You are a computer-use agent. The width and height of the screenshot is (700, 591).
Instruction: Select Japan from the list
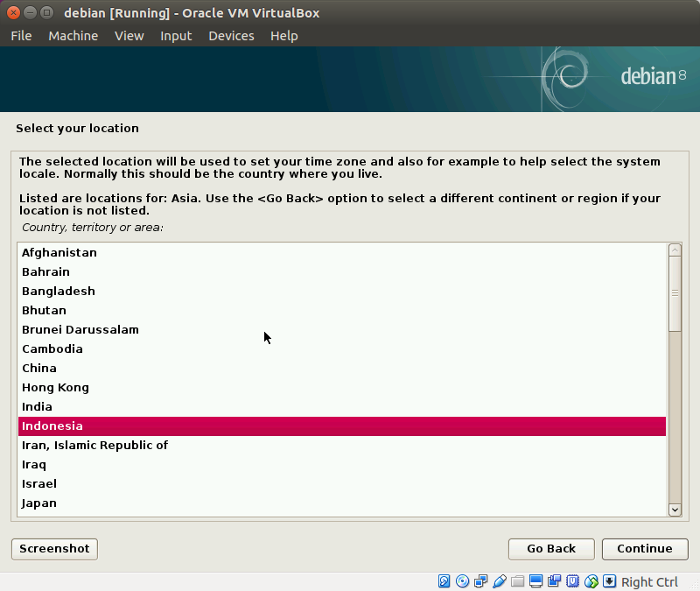click(x=342, y=503)
